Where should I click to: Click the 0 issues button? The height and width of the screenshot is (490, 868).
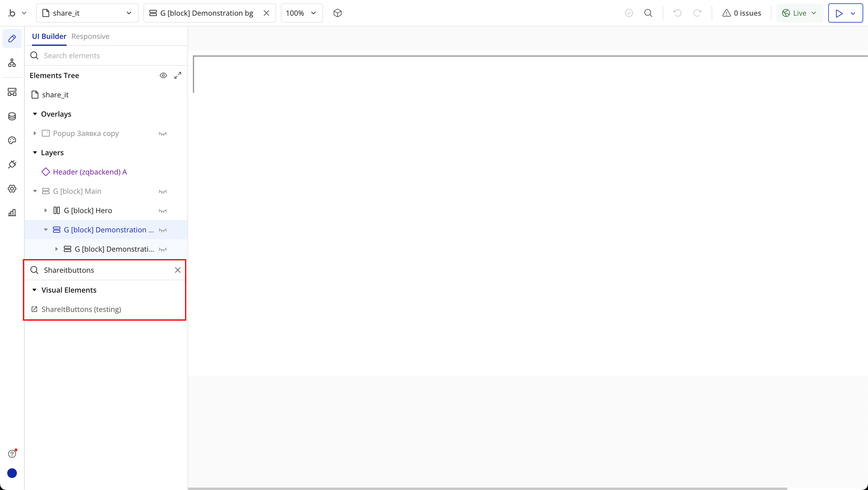pyautogui.click(x=742, y=13)
